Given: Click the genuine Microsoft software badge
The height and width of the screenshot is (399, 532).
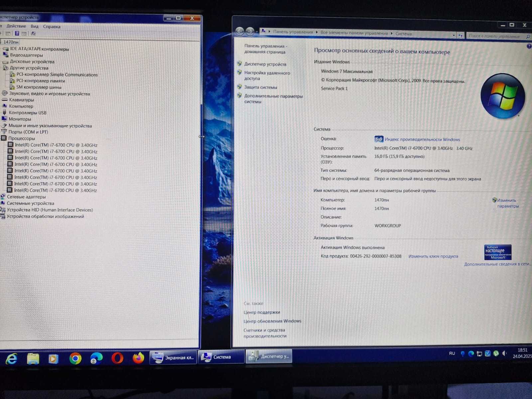Looking at the screenshot, I should [498, 252].
